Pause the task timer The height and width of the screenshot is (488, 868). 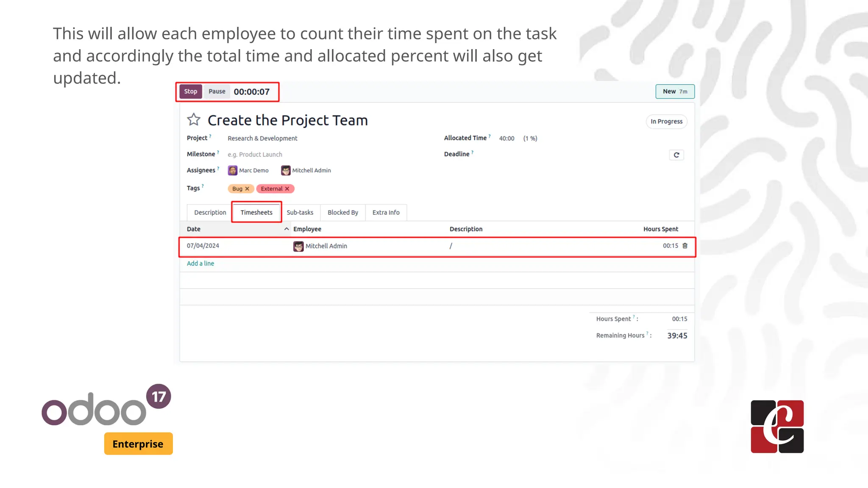217,91
